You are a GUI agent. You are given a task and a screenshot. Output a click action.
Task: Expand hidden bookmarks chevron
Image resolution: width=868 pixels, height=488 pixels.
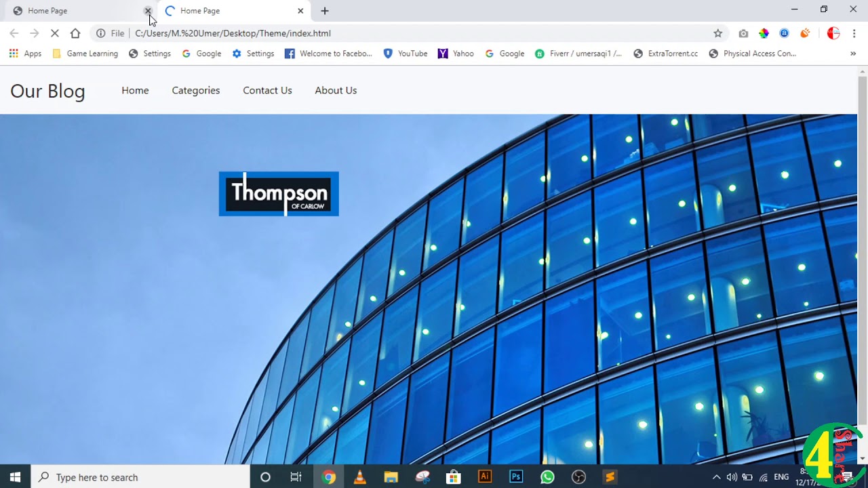[852, 54]
